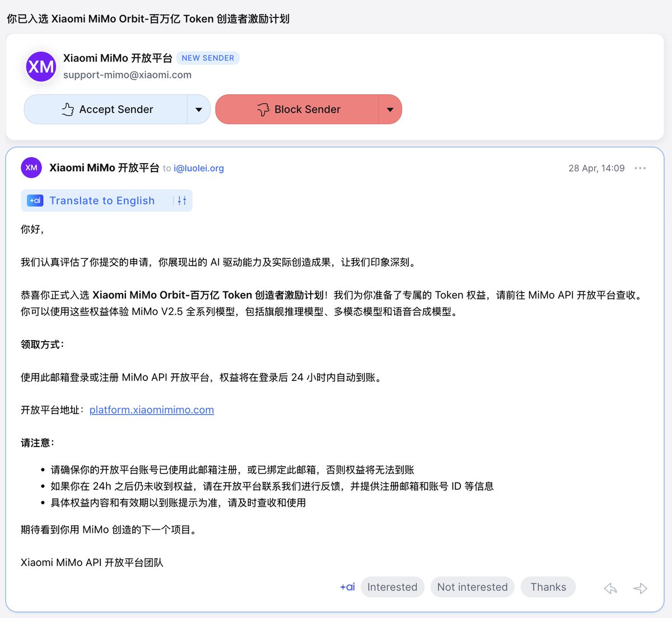The image size is (672, 618).
Task: Click the 请注意 heading
Action: [x=38, y=443]
